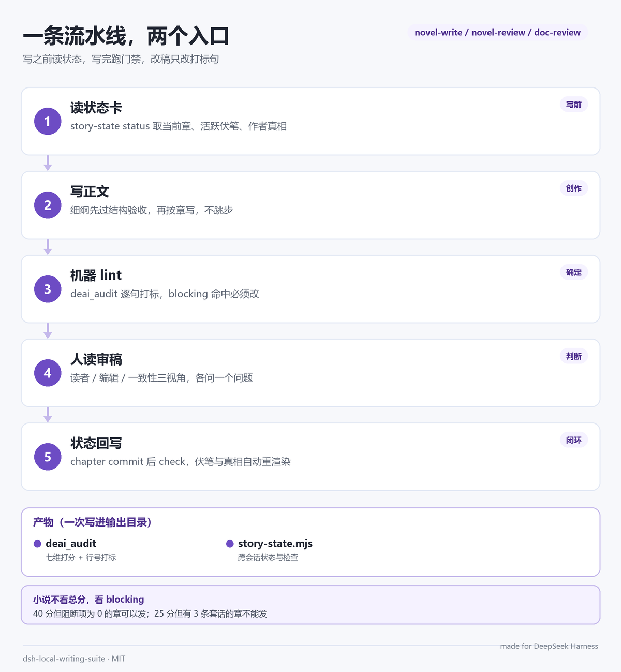Click the step 3 number circle

coord(48,289)
